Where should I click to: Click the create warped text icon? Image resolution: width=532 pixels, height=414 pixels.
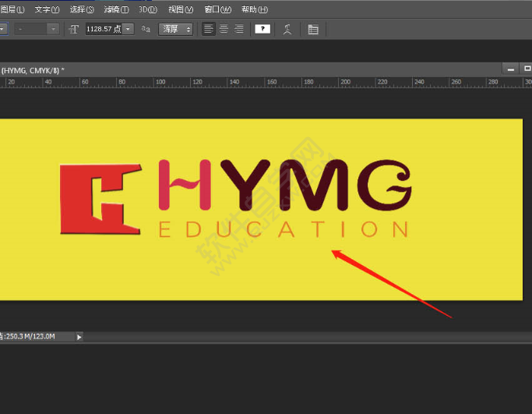tap(287, 29)
